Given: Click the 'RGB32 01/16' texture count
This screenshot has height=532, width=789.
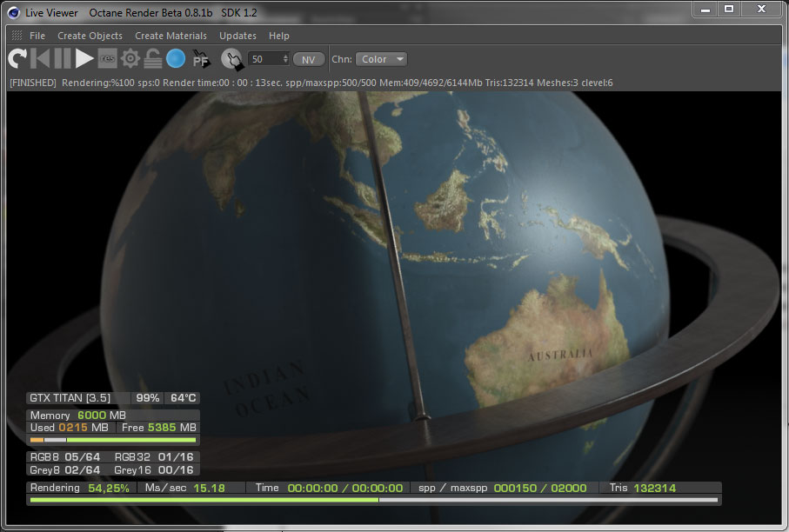Looking at the screenshot, I should 154,457.
